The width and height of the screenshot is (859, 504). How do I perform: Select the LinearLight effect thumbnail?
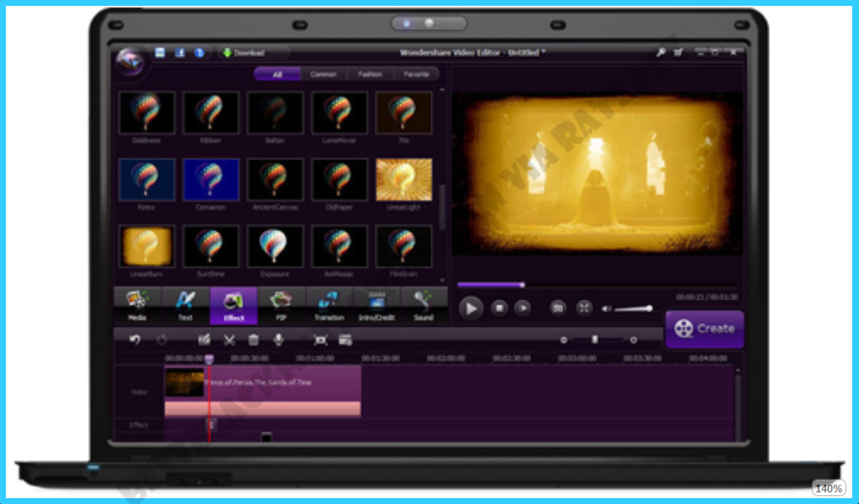pos(403,180)
